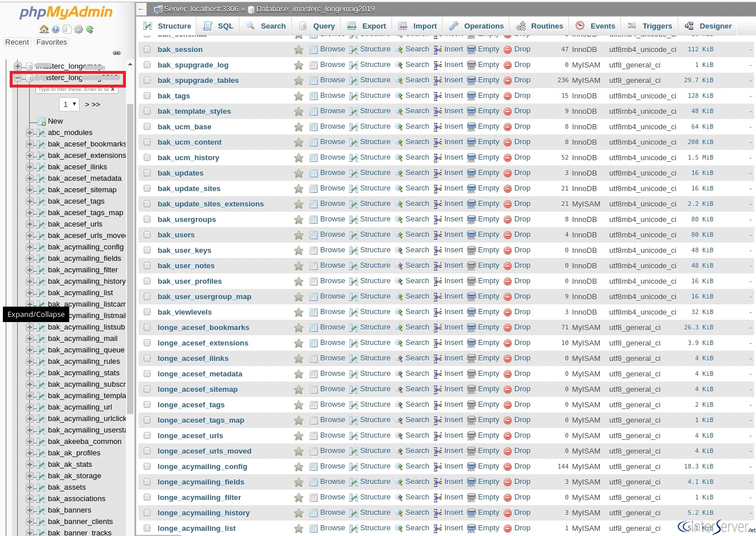The height and width of the screenshot is (536, 756).
Task: Open phpMyAdmin documentation help icon
Action: click(56, 29)
